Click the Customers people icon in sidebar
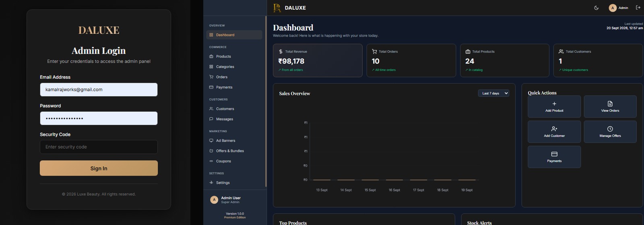 [x=211, y=109]
